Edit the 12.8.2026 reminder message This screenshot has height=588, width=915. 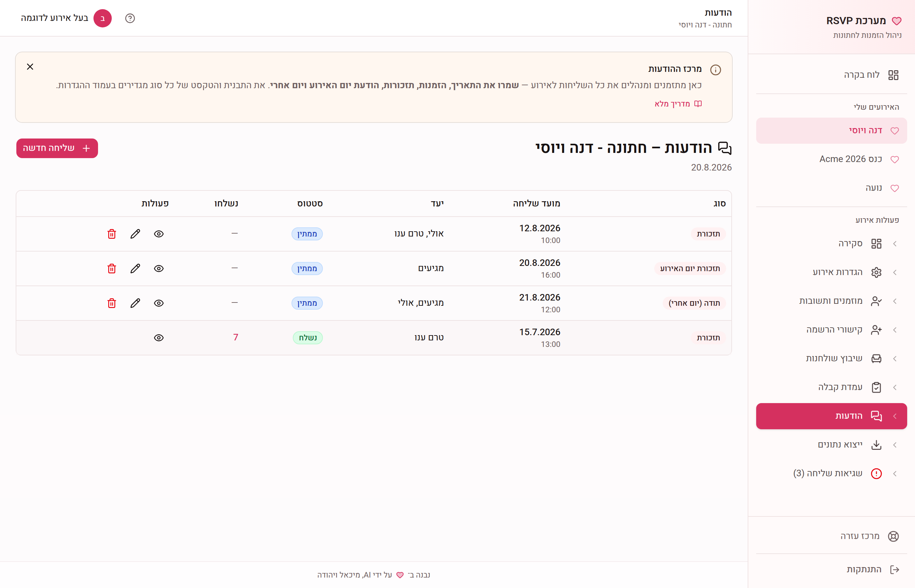tap(135, 234)
